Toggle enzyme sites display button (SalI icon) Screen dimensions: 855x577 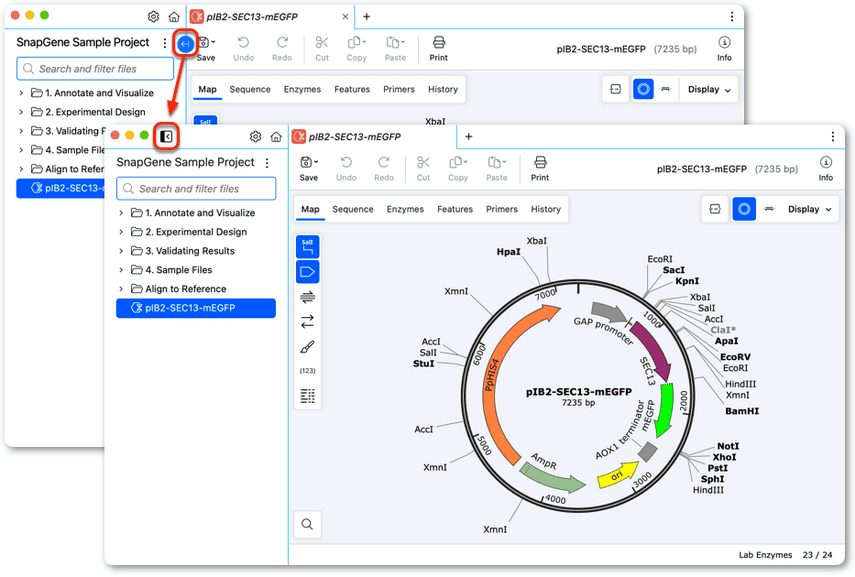[308, 247]
